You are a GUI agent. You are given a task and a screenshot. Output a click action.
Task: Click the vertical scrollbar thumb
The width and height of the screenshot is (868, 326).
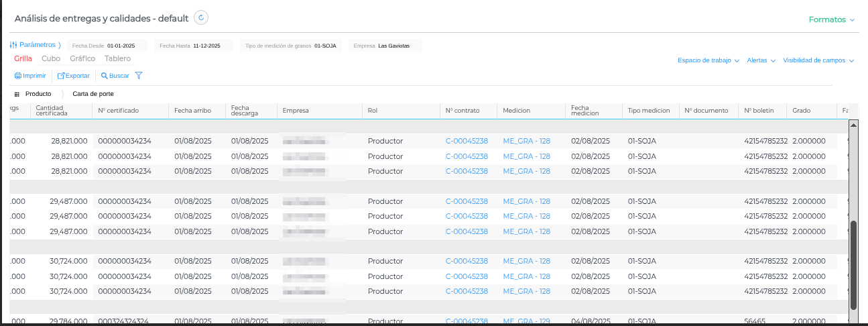pos(853,264)
